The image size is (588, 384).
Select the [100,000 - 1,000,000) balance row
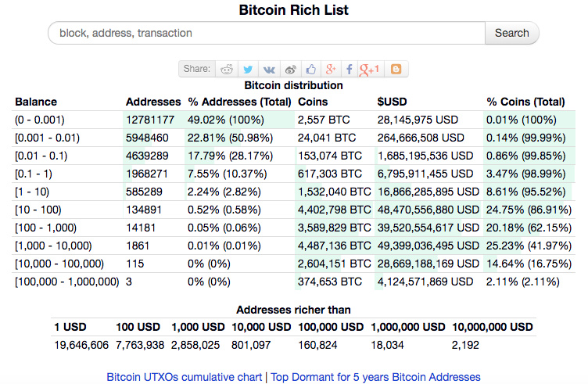(x=66, y=282)
